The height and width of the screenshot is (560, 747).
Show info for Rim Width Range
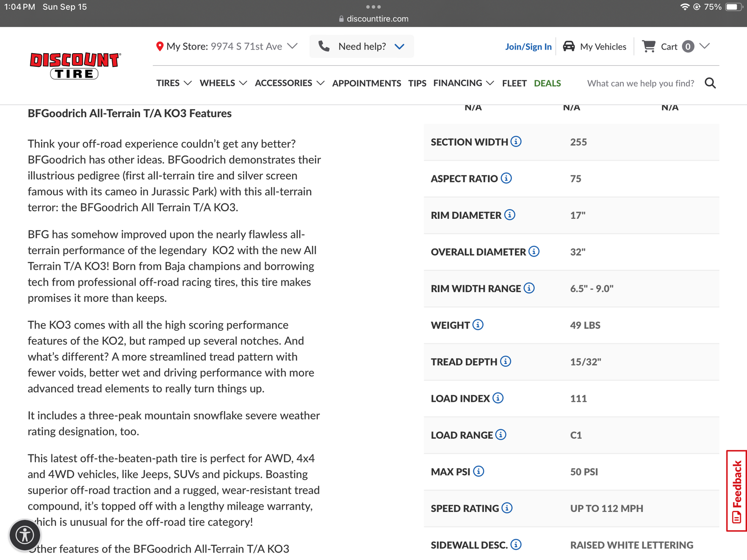[x=529, y=288]
